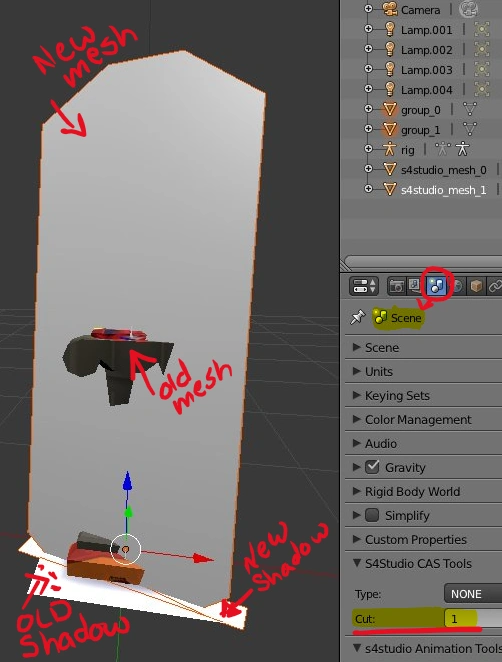Click the rig armature icon
Viewport: 502px width, 662px height.
(389, 149)
